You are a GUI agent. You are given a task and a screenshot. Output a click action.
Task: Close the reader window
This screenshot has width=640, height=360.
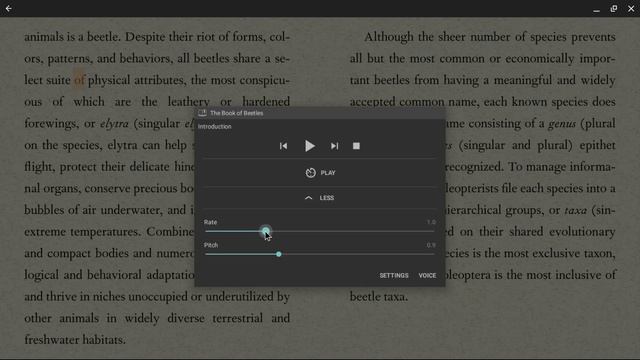tap(631, 9)
